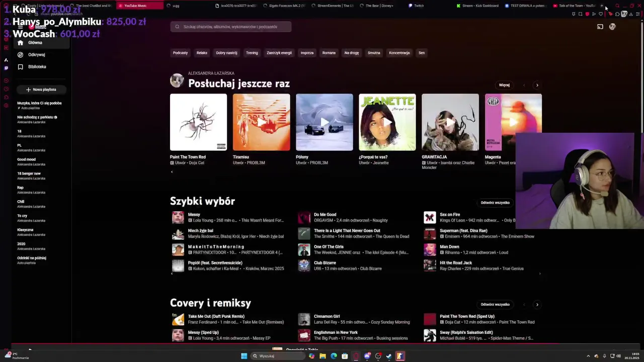Open the 18 banger new playlist
Image resolution: width=644 pixels, height=362 pixels.
pos(29,173)
